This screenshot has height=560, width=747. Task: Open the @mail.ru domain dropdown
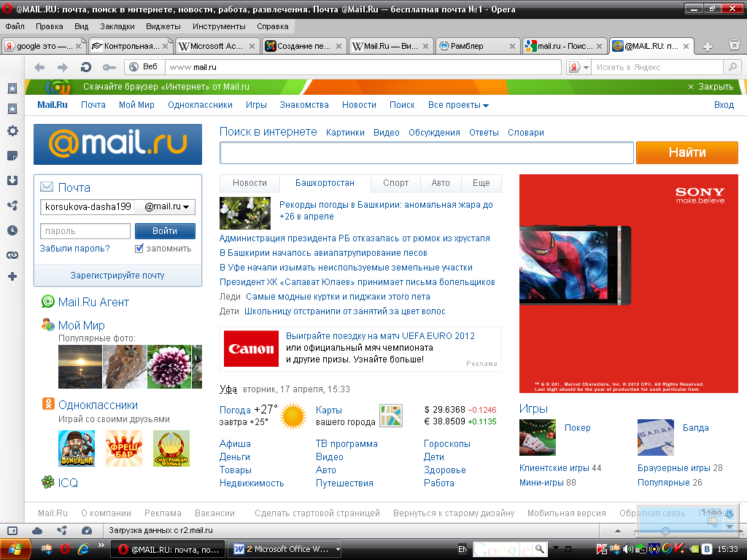(166, 206)
